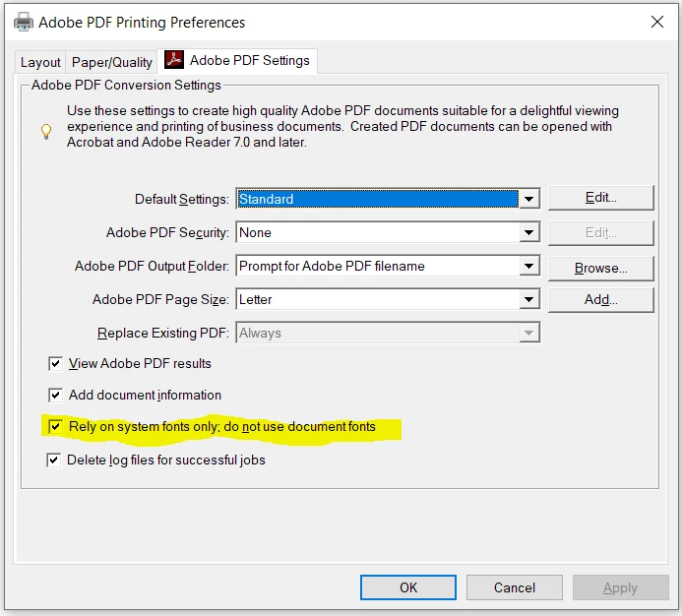This screenshot has height=616, width=682.
Task: Click the Cancel button
Action: click(x=515, y=587)
